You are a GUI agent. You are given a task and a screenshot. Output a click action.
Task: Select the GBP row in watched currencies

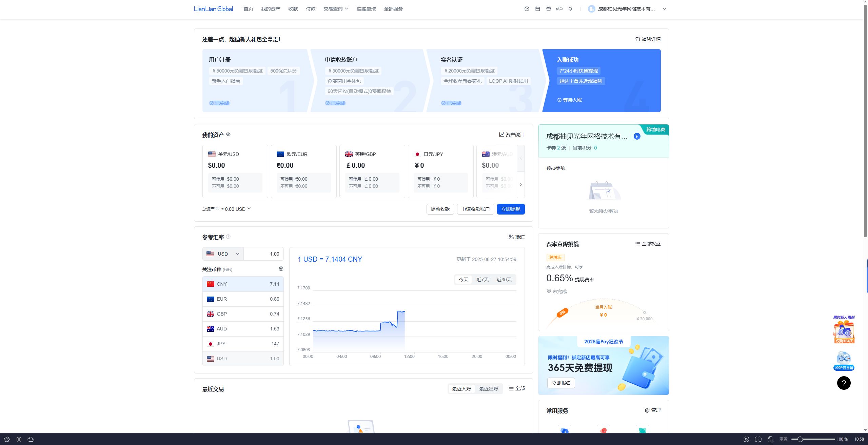click(243, 314)
